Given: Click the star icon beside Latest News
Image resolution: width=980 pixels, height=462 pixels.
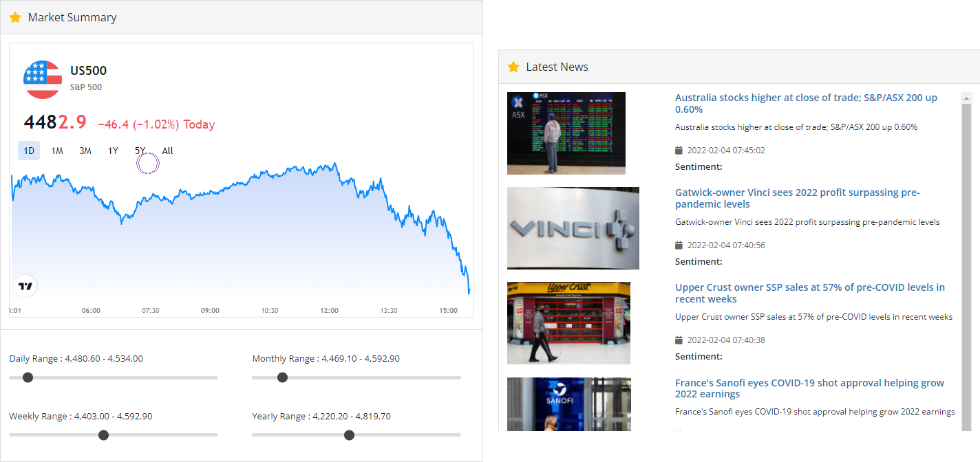Looking at the screenshot, I should pyautogui.click(x=513, y=67).
